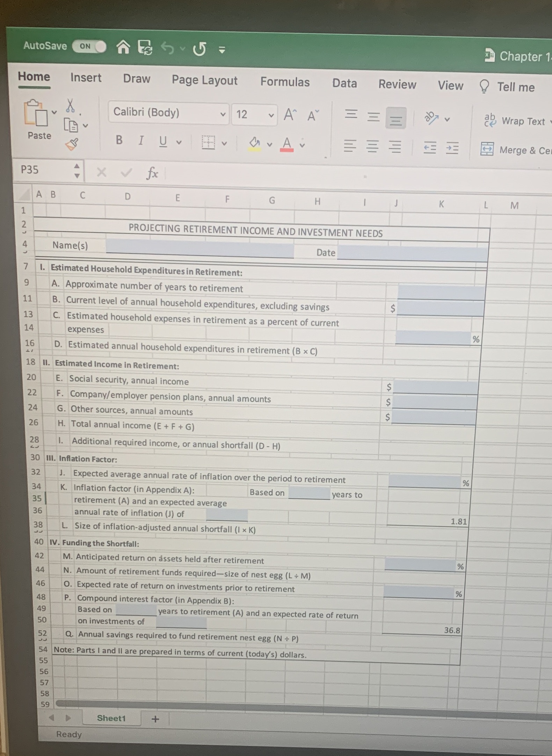Open the Calibri (Body) font name dropdown
This screenshot has width=552, height=756.
tap(169, 113)
